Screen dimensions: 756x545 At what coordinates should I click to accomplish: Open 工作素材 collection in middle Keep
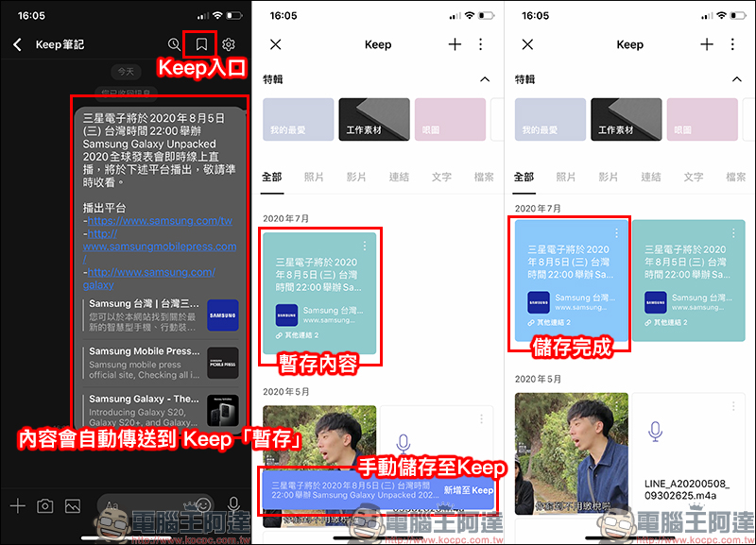click(374, 120)
